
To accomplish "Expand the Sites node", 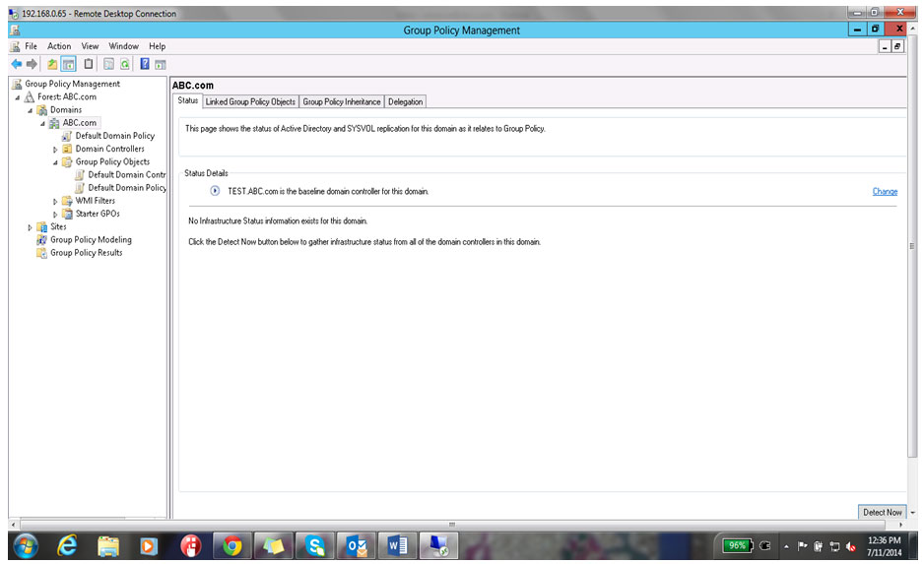I will click(x=31, y=227).
